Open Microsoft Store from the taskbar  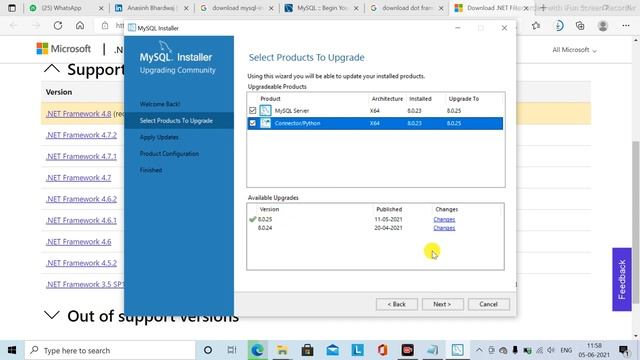(307, 350)
